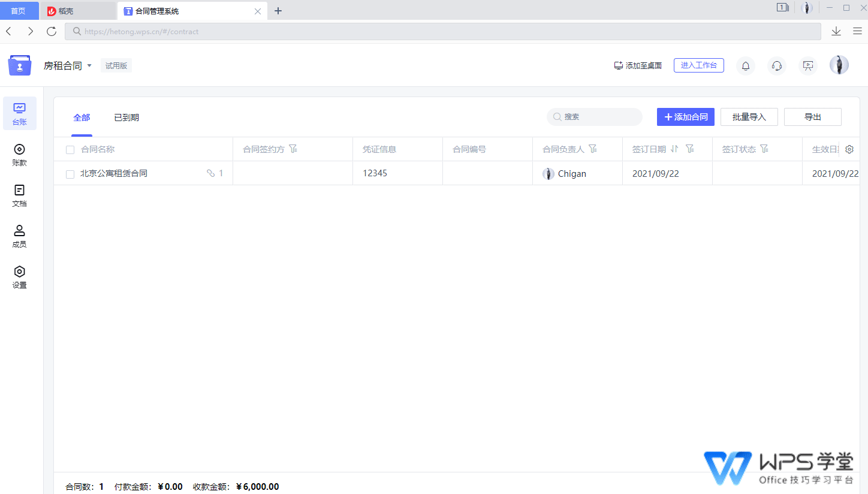Close the 合同管理系统 tab

click(258, 11)
